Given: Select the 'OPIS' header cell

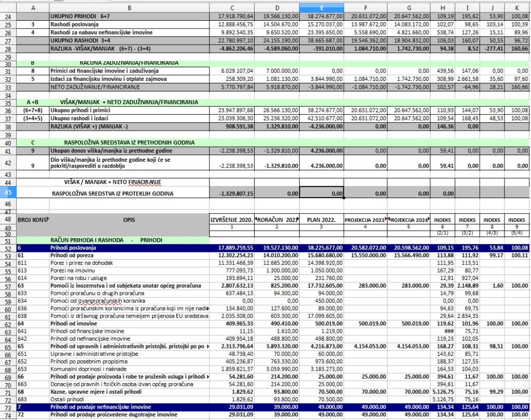Looking at the screenshot, I should 129,219.
